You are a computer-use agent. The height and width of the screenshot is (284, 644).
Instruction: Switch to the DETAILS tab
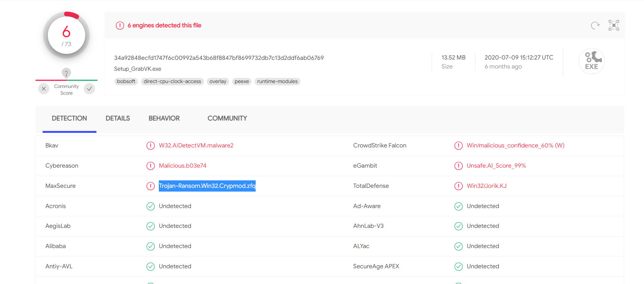tap(118, 118)
